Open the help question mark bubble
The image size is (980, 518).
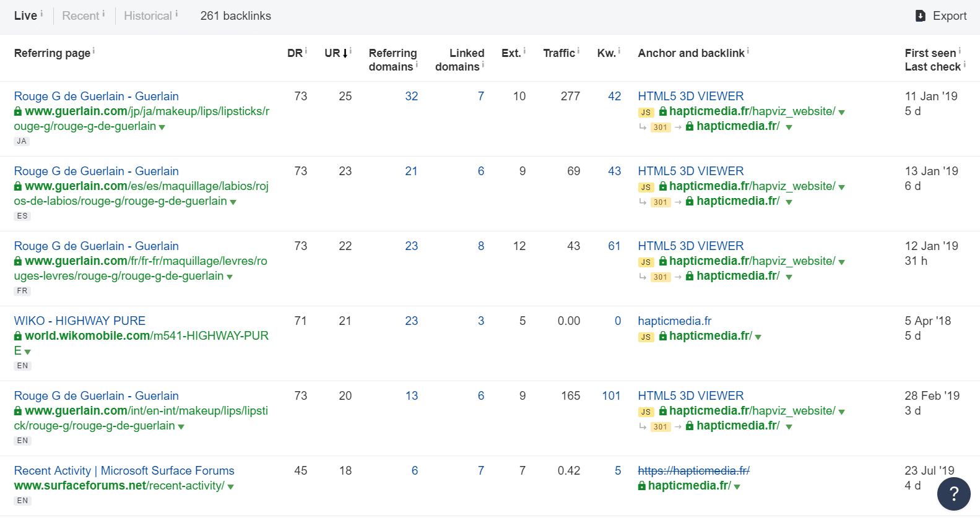(x=953, y=493)
